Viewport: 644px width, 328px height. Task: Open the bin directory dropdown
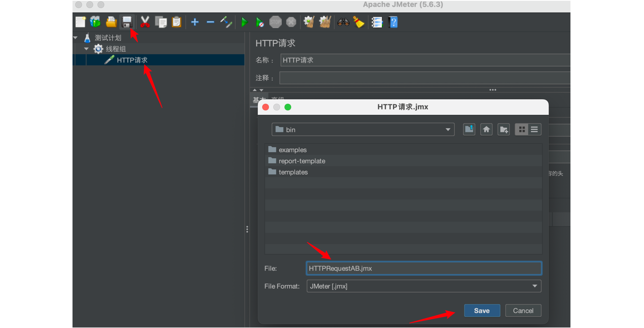pyautogui.click(x=363, y=129)
